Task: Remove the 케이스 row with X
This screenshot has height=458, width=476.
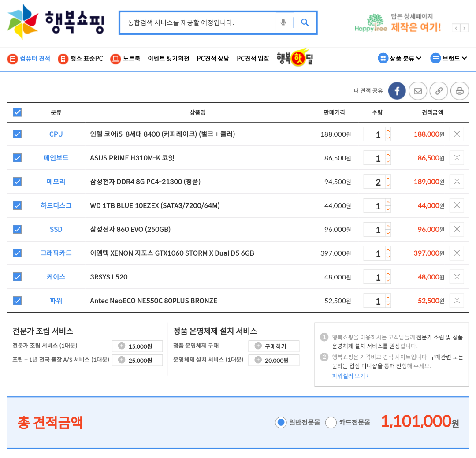Action: coord(457,277)
